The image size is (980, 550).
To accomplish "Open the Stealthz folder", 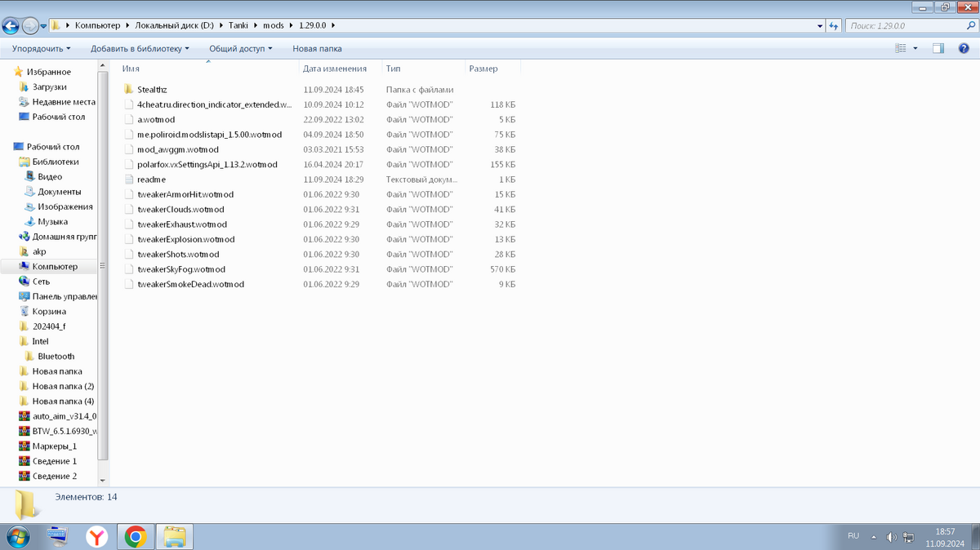I will (152, 90).
